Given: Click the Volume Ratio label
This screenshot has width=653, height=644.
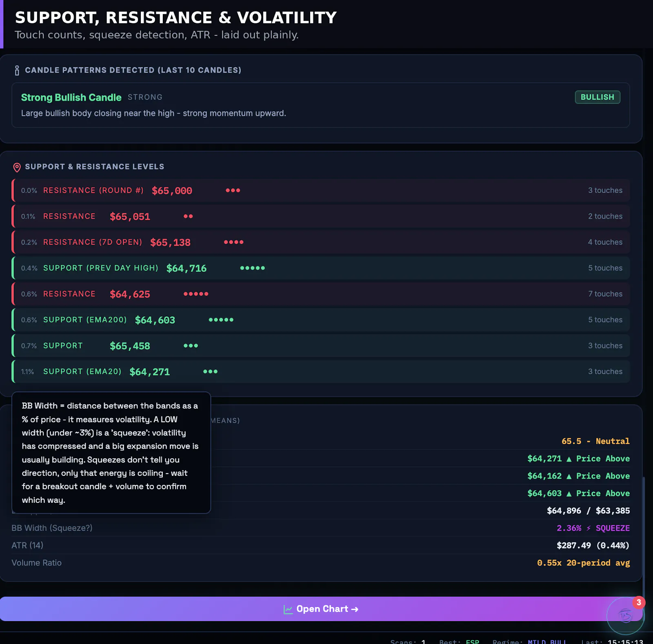Looking at the screenshot, I should [x=36, y=563].
